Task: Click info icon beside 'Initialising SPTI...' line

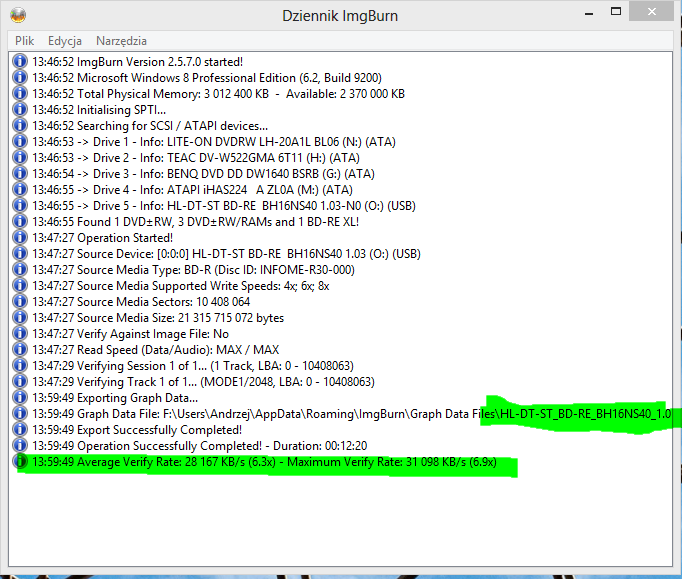Action: (20, 109)
